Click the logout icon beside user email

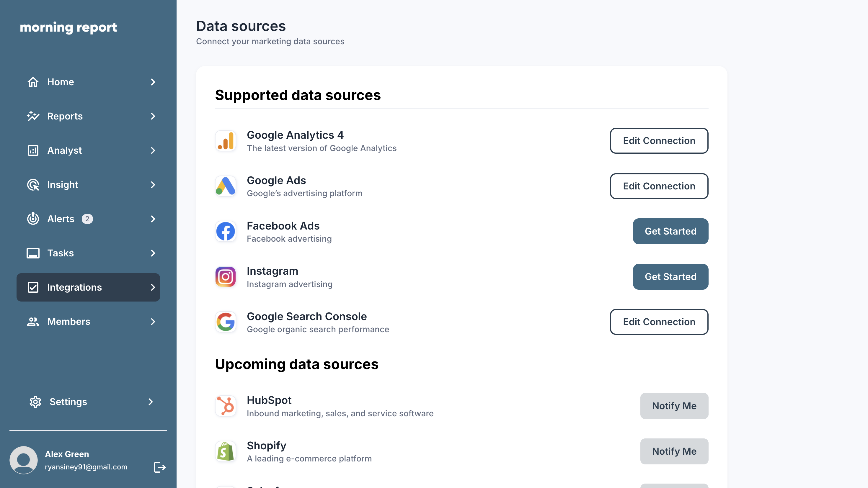(x=160, y=467)
